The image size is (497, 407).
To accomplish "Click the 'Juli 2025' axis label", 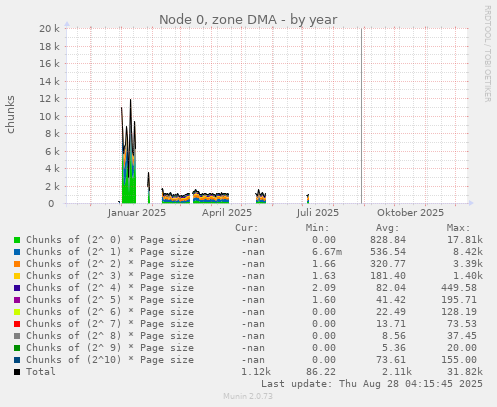I will [318, 213].
